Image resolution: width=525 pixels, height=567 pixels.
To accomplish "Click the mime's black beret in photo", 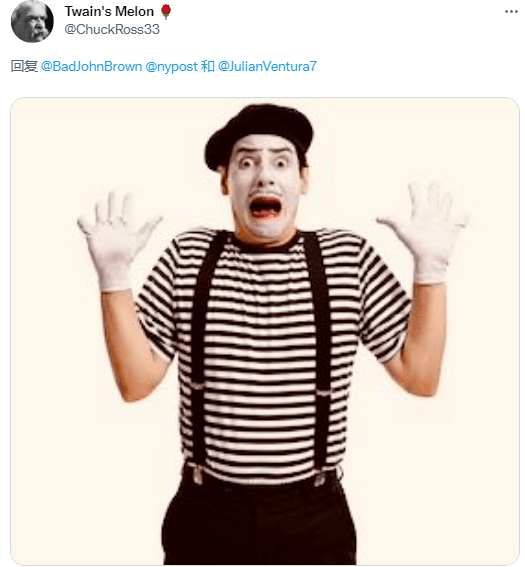I will coord(259,134).
